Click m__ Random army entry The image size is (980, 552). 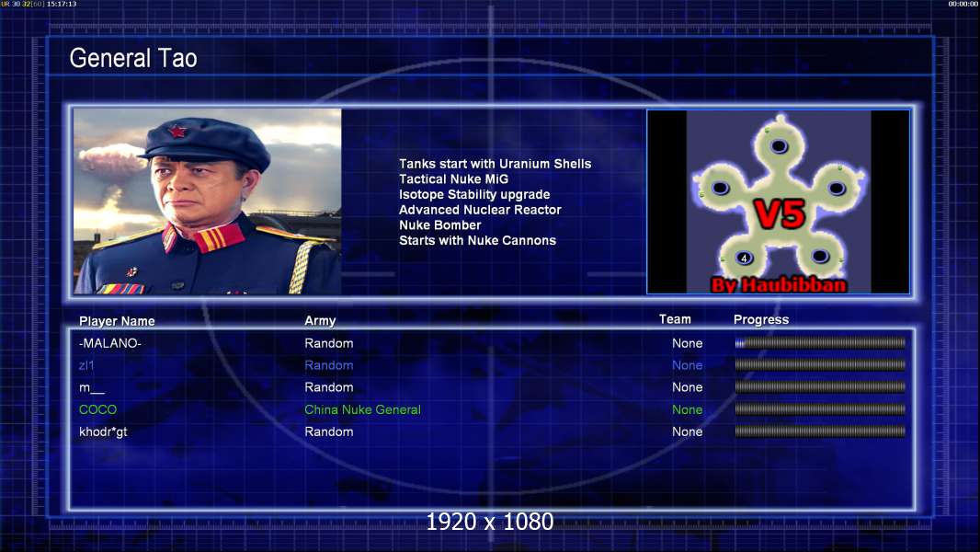click(x=329, y=387)
